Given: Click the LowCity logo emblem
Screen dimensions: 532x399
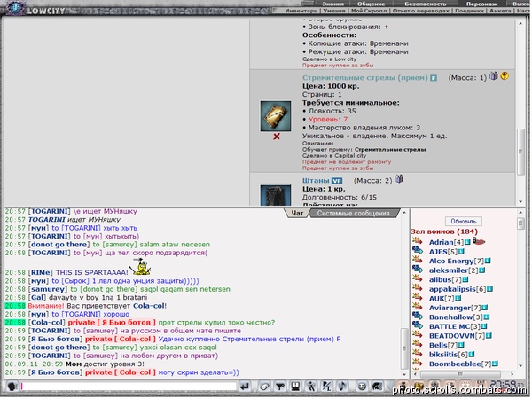Looking at the screenshot, I should click(x=14, y=7).
